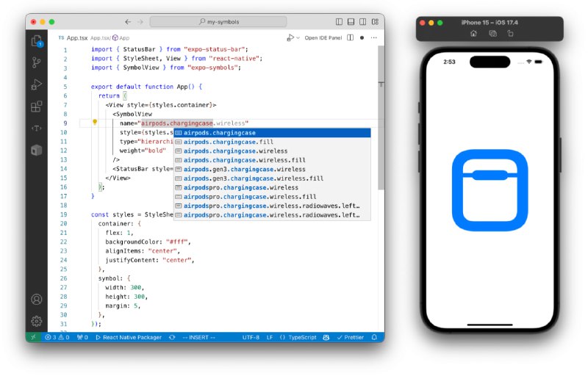Image resolution: width=588 pixels, height=376 pixels.
Task: Expand the run options dropdown arrow
Action: click(x=298, y=38)
